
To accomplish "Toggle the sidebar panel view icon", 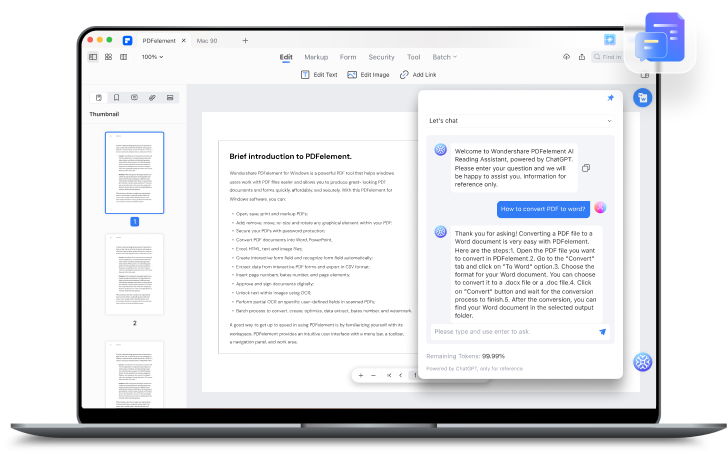I will 93,57.
